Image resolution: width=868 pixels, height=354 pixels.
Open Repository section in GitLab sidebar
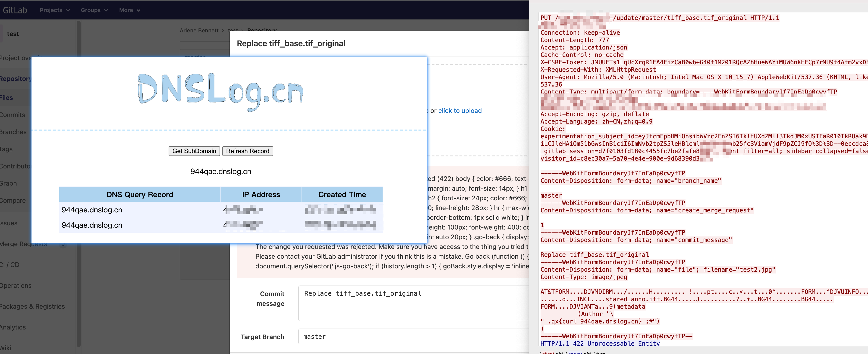coord(16,78)
